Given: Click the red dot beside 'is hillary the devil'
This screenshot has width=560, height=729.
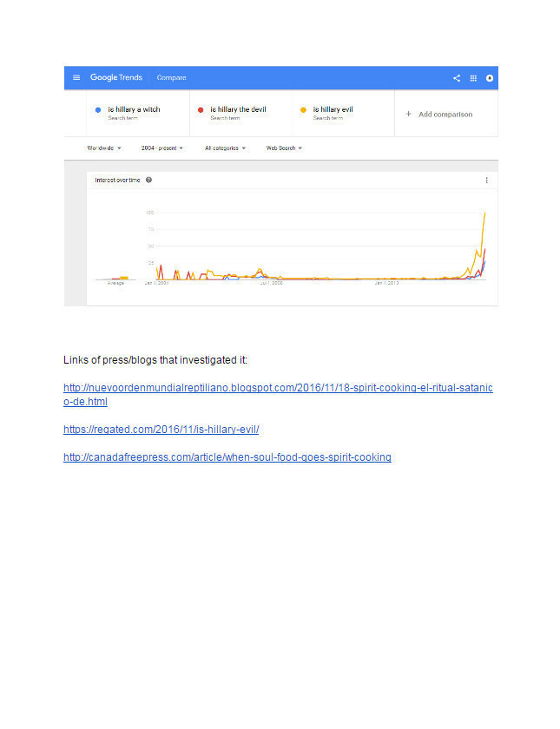Looking at the screenshot, I should [201, 109].
